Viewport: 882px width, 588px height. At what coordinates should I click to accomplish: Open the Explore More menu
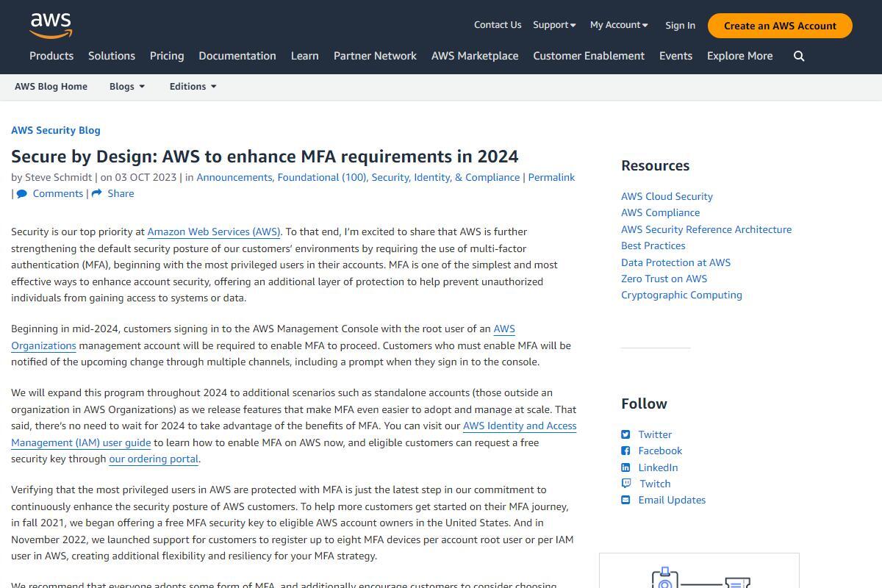(x=739, y=56)
